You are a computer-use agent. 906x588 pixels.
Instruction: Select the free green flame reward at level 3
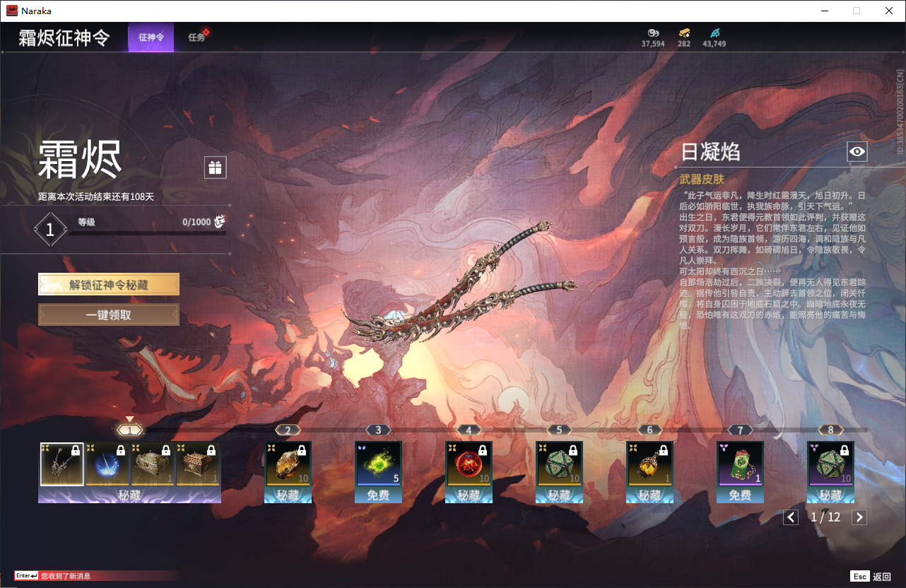tap(378, 464)
